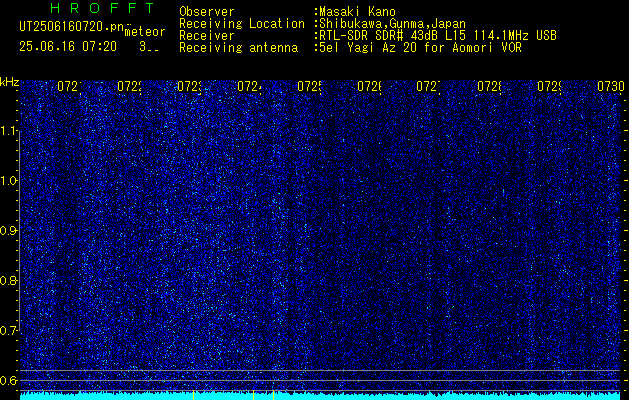Select the 0726 time marker
The image size is (629, 400).
tap(369, 86)
